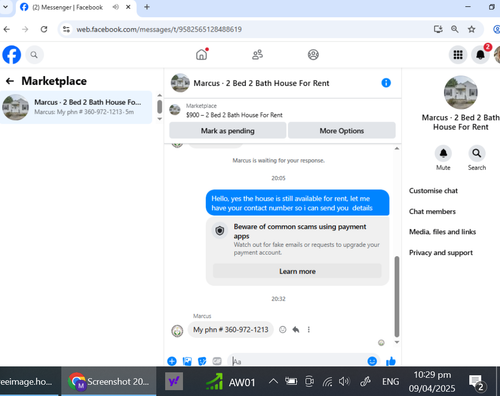Click the install app icon in address bar
The height and width of the screenshot is (396, 500).
pos(438,29)
